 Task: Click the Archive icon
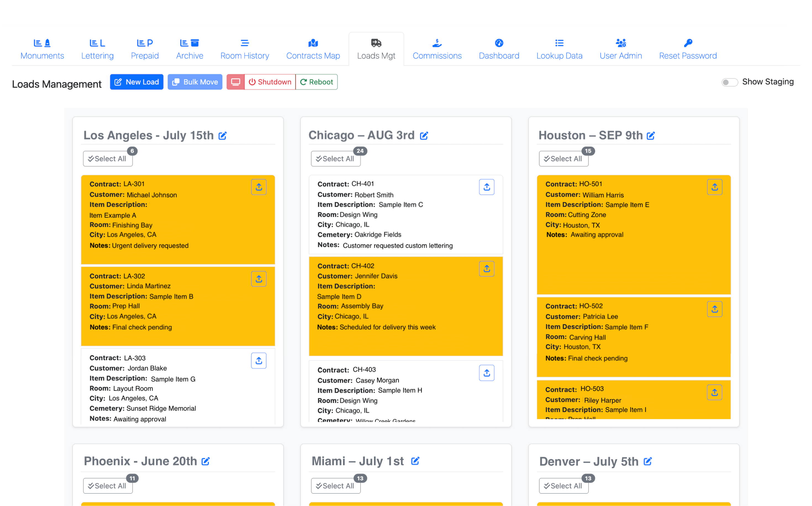tap(189, 43)
